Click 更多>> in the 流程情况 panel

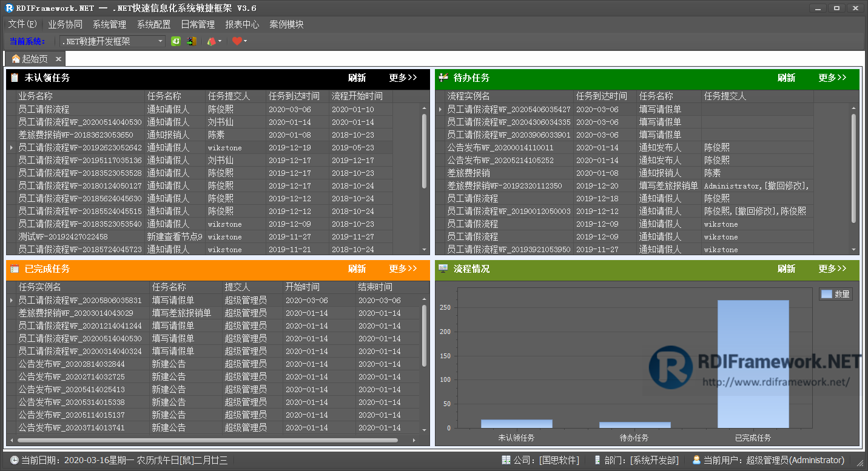[832, 269]
